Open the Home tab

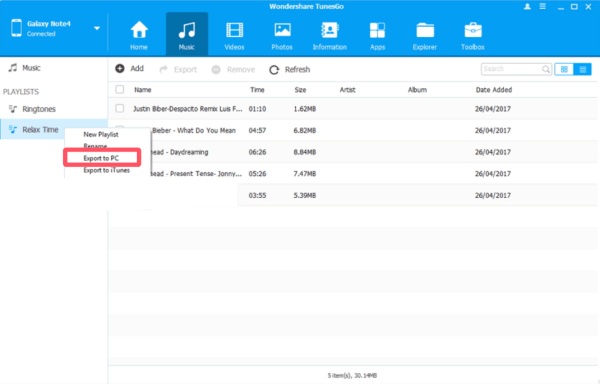click(x=139, y=36)
